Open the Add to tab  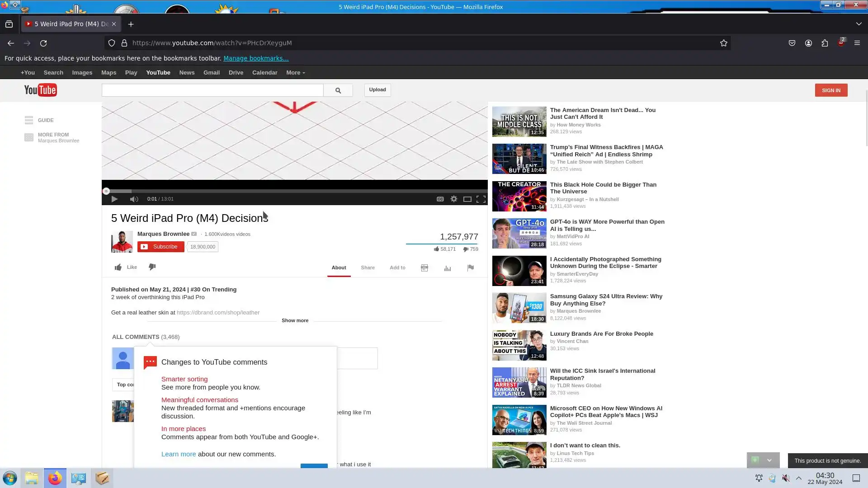coord(397,267)
